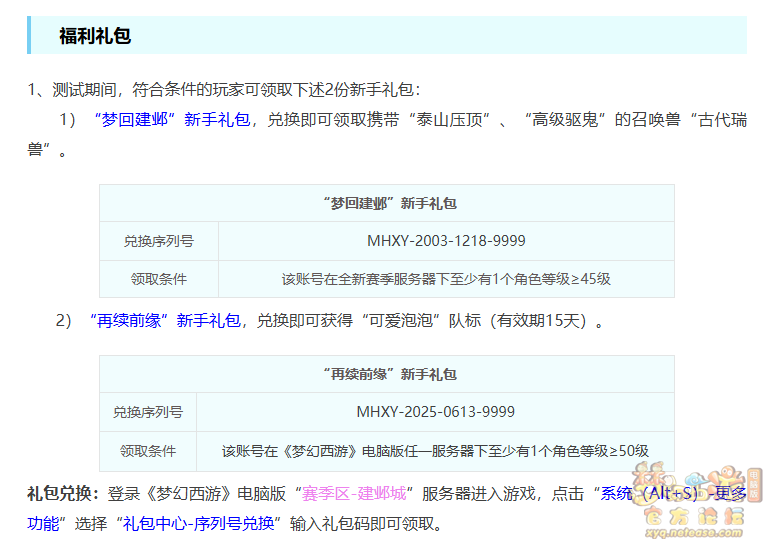Click 兑换序列号 cell beside the 2003 code
774x545 pixels.
(x=159, y=241)
